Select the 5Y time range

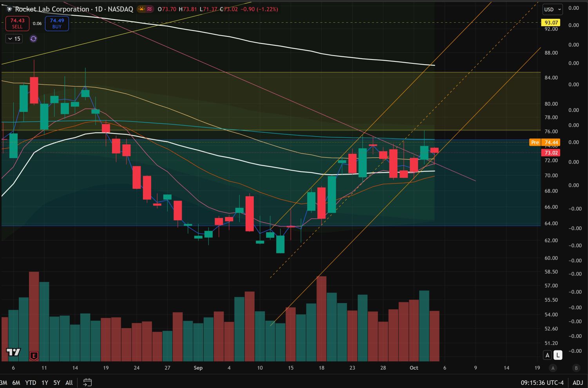pyautogui.click(x=57, y=383)
